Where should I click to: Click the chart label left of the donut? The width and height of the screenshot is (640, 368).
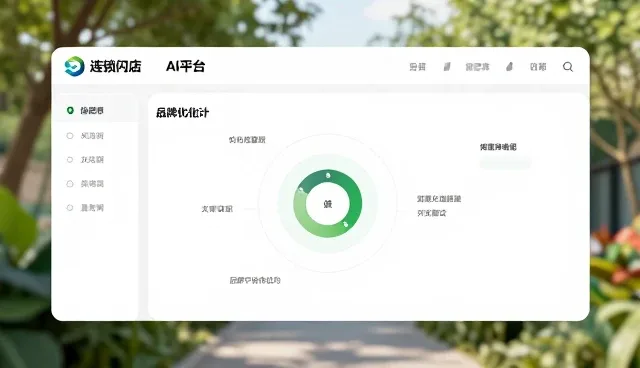pos(217,209)
